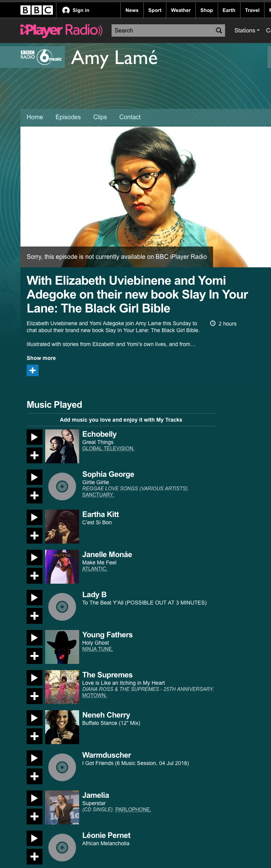This screenshot has width=271, height=868.
Task: Click the Young Fathers cover thumbnail
Action: click(62, 647)
